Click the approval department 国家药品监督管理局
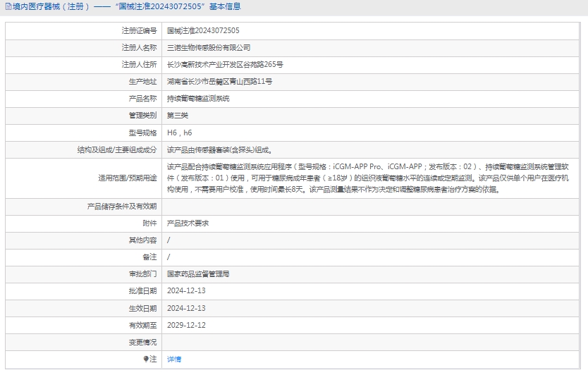This screenshot has height=375, width=588. click(x=197, y=273)
